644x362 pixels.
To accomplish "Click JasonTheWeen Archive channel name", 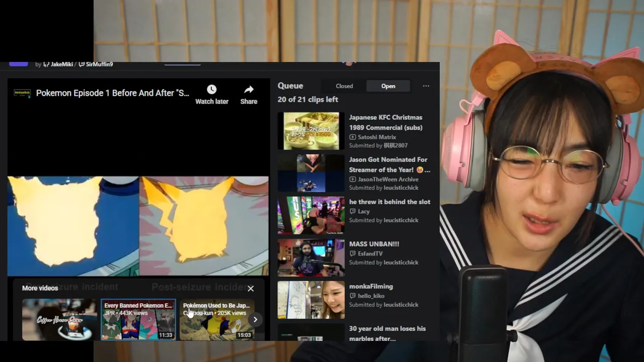I will 388,179.
